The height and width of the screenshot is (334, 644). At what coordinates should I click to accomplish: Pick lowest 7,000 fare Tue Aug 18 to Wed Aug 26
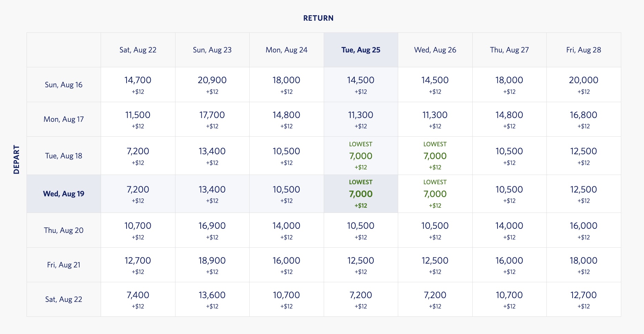click(x=435, y=156)
